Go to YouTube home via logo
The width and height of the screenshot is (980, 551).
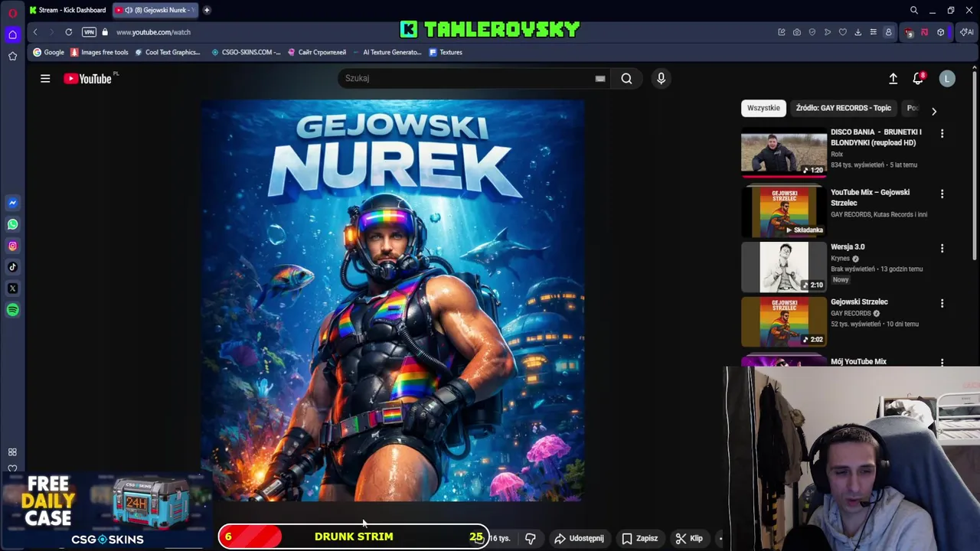(x=87, y=78)
